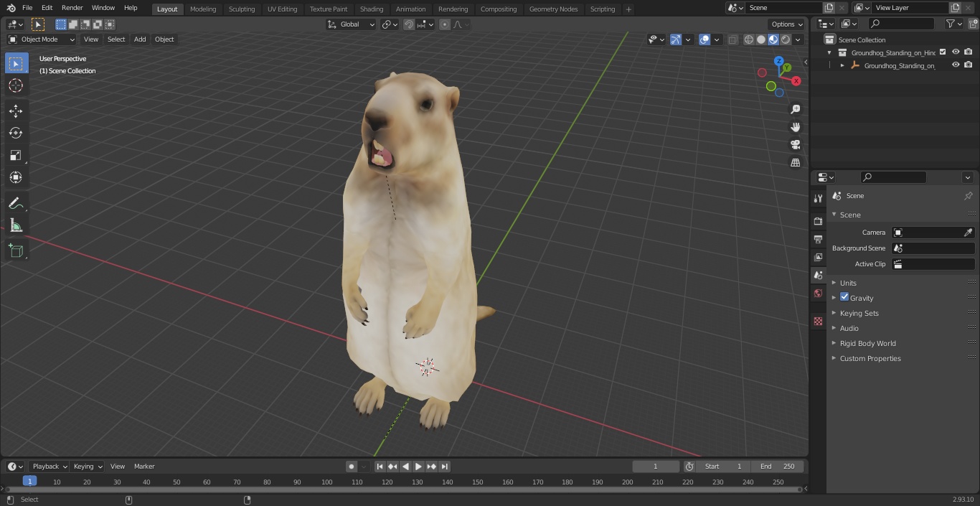Open the viewport Add menu
The height and width of the screenshot is (506, 980).
click(x=140, y=39)
